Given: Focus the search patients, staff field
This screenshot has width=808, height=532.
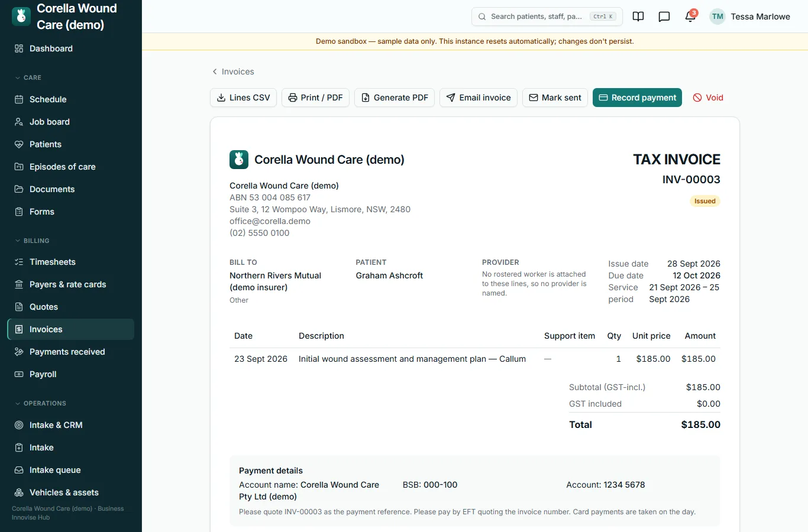Looking at the screenshot, I should pyautogui.click(x=547, y=17).
